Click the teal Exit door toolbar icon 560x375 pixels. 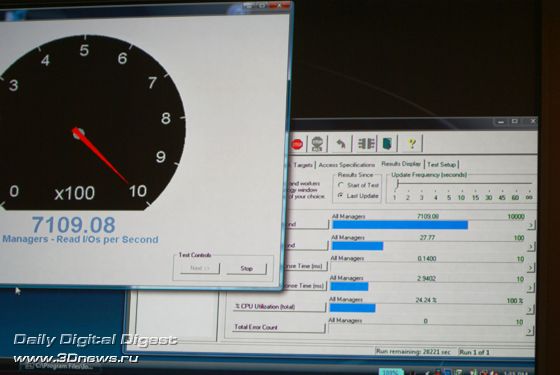click(388, 144)
